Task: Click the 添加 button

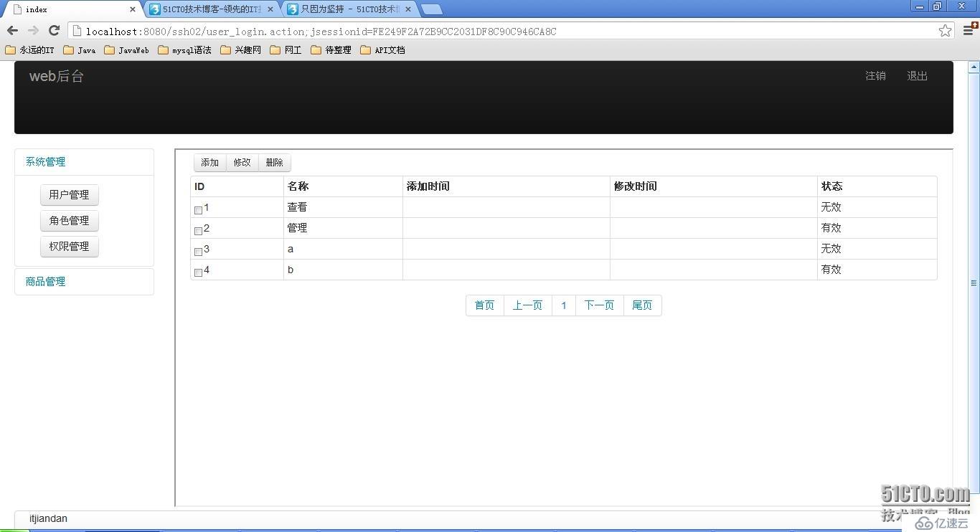Action: pyautogui.click(x=210, y=163)
